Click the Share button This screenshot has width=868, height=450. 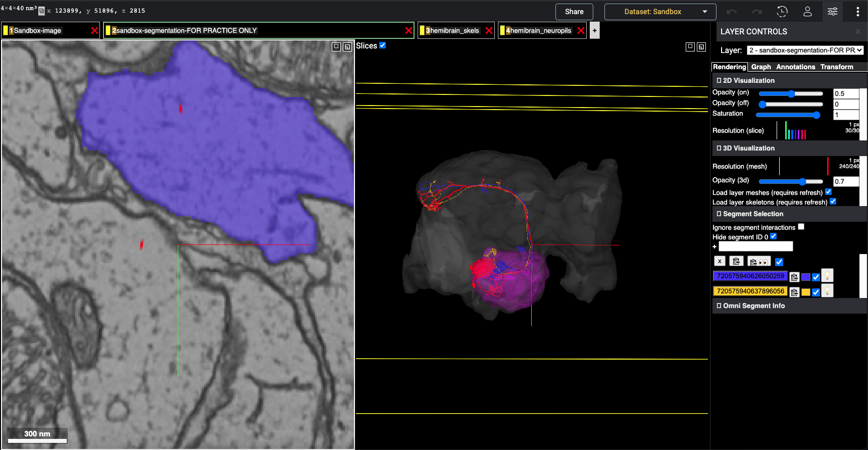tap(574, 12)
